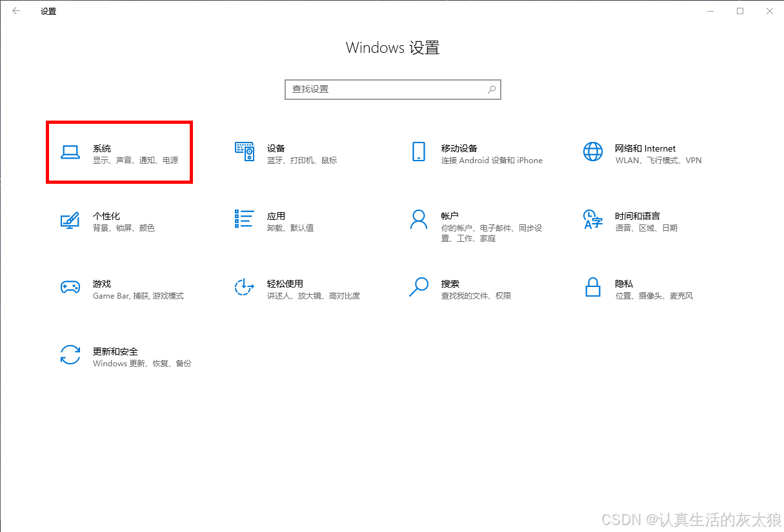Open the 网络和 Internet title

coord(645,148)
